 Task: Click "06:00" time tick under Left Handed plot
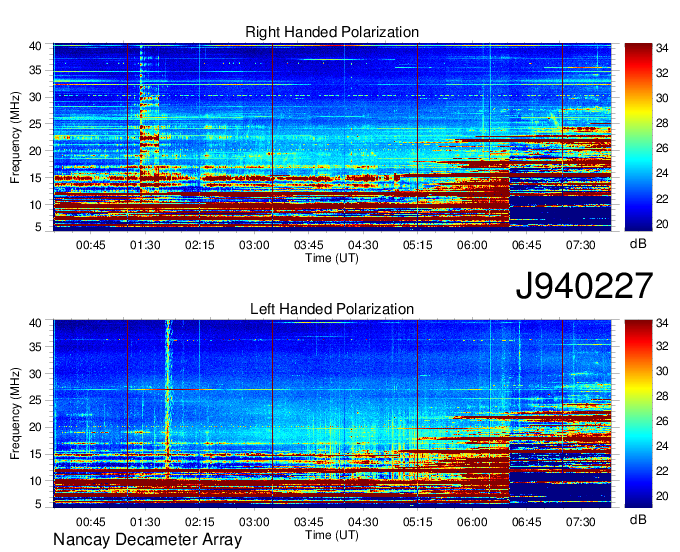(x=472, y=522)
